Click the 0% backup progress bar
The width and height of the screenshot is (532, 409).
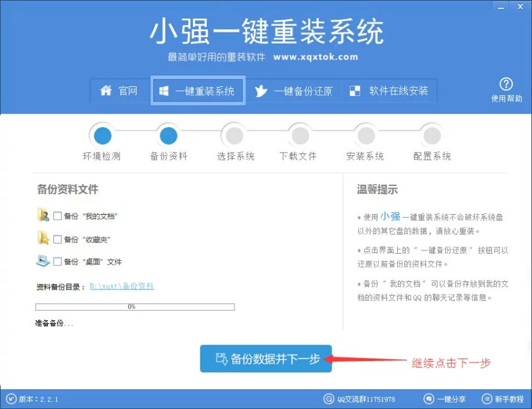[x=133, y=306]
